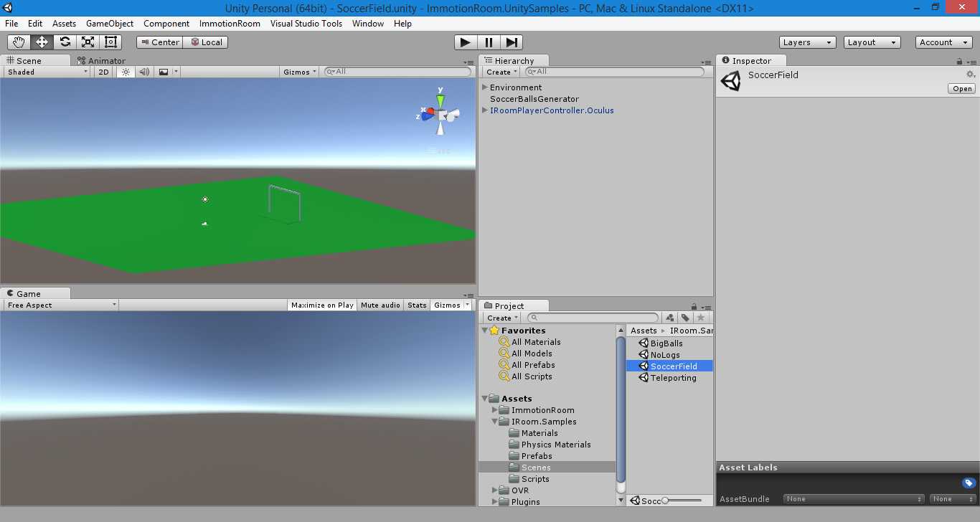Select the Hand tool
This screenshot has width=980, height=522.
pyautogui.click(x=19, y=42)
